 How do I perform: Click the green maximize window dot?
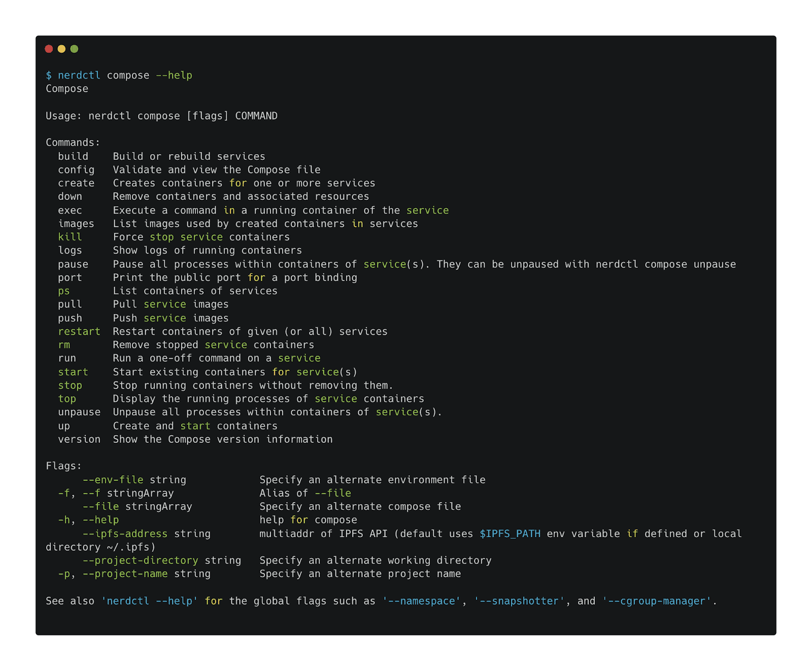pos(74,49)
